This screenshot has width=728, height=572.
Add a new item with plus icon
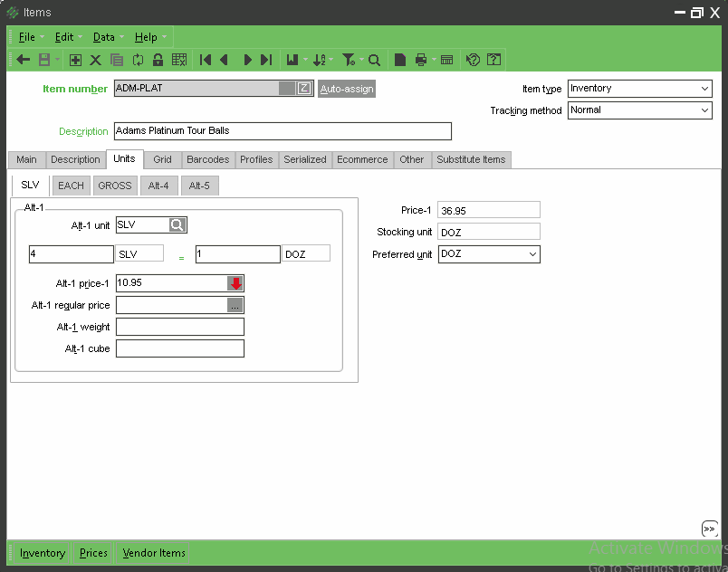(75, 60)
